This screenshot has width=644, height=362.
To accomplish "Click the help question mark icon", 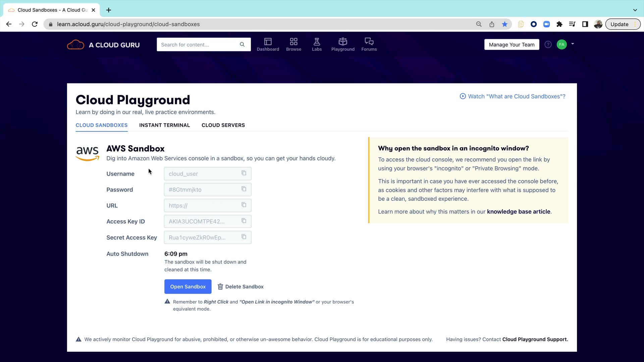I will (548, 45).
